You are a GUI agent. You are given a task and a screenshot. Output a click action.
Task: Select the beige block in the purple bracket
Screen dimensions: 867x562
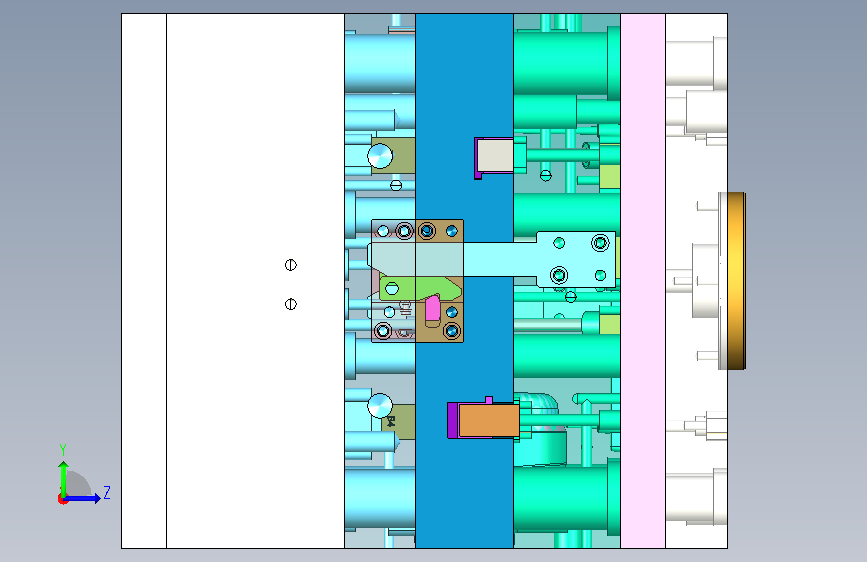495,155
